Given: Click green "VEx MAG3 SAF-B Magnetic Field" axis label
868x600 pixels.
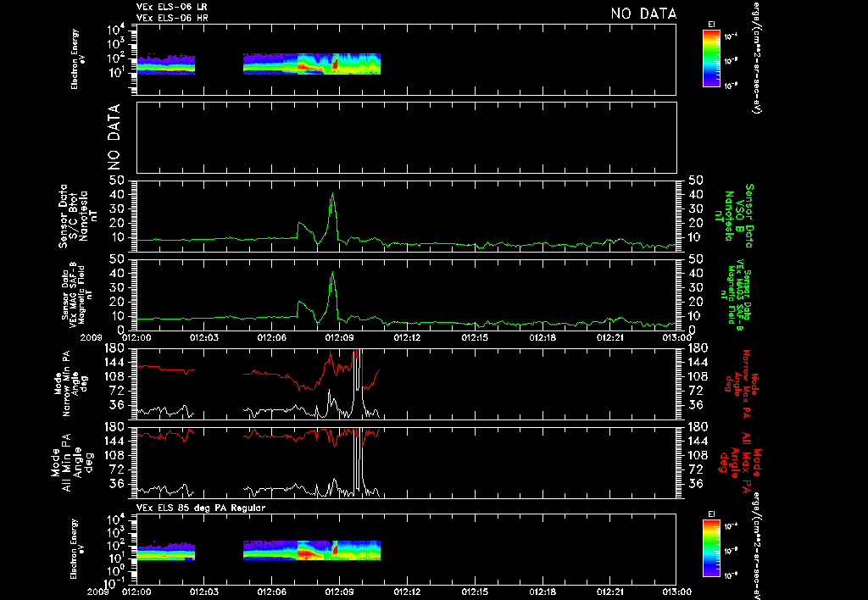Looking at the screenshot, I should [736, 293].
